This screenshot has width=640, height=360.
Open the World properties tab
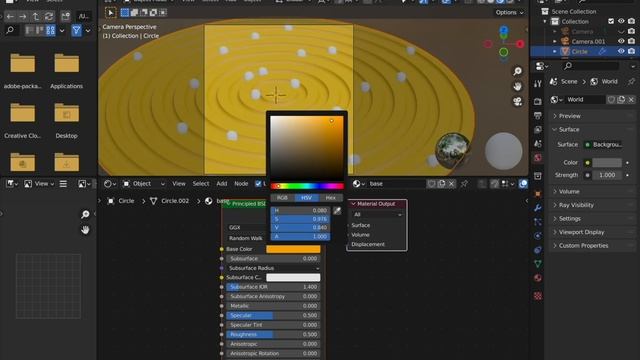tap(538, 158)
